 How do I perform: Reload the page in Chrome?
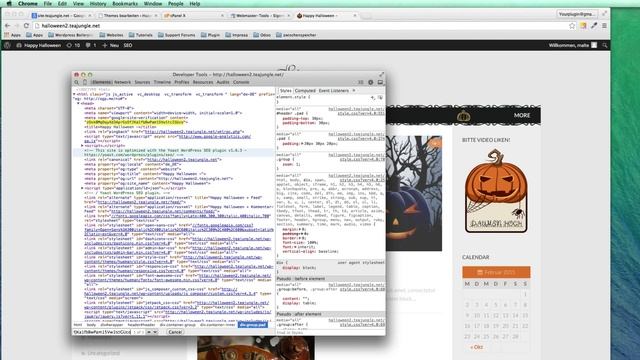(x=26, y=25)
